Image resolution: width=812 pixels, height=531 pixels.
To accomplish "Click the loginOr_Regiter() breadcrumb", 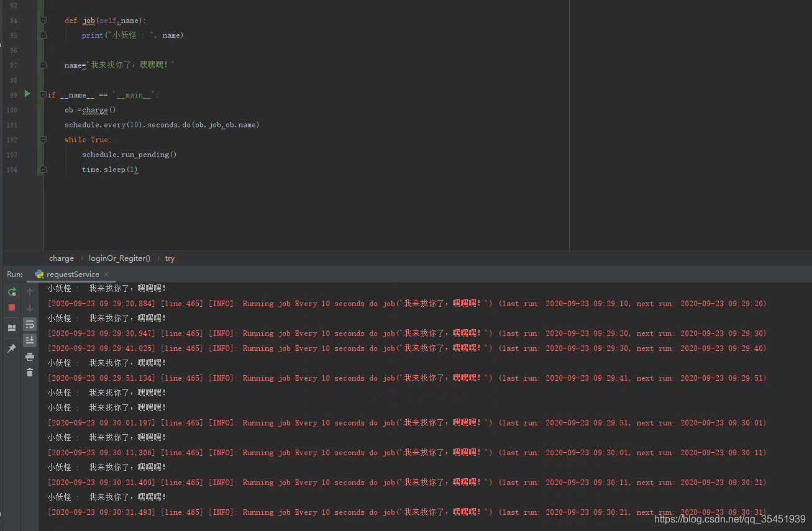I will tap(119, 258).
